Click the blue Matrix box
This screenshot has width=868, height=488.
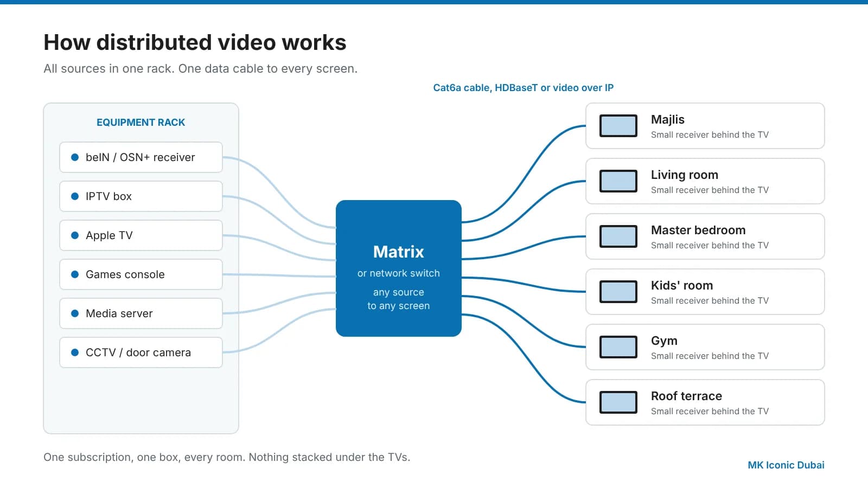click(399, 268)
